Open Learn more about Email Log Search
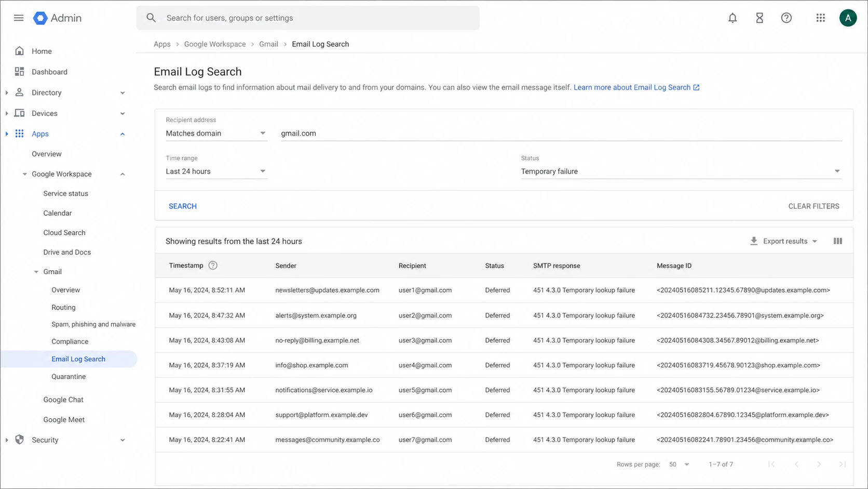868x489 pixels. pos(632,87)
